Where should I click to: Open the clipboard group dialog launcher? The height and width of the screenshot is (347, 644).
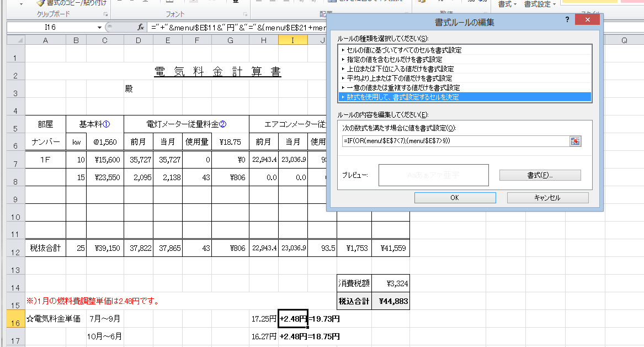(105, 14)
